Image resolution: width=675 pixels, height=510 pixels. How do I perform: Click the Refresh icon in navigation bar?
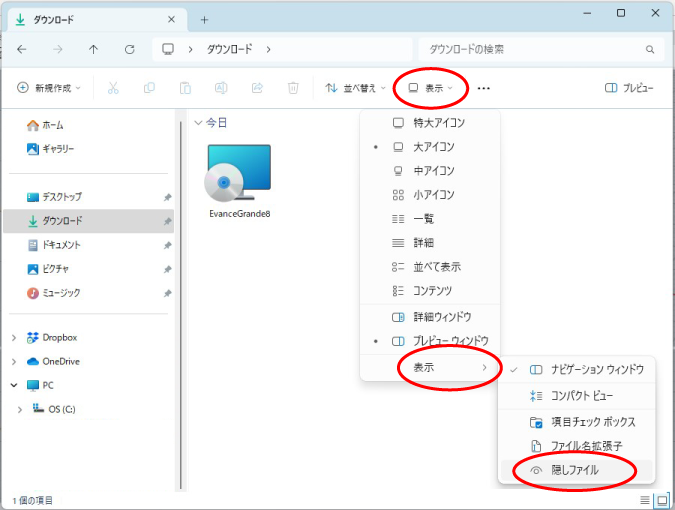[x=129, y=49]
